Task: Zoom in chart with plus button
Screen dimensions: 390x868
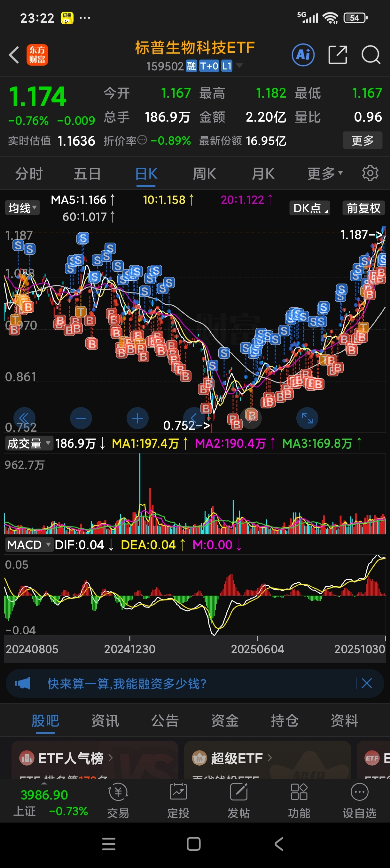Action: [x=137, y=418]
